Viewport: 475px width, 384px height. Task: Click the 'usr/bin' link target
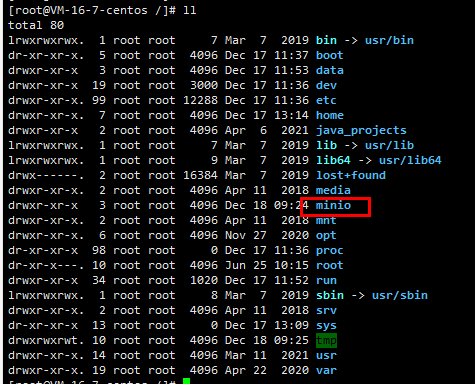(389, 40)
